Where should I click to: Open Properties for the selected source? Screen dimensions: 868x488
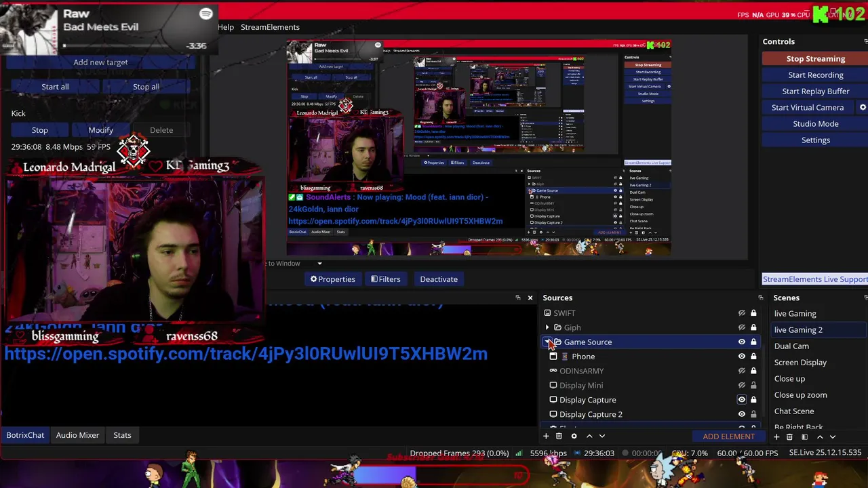[332, 279]
